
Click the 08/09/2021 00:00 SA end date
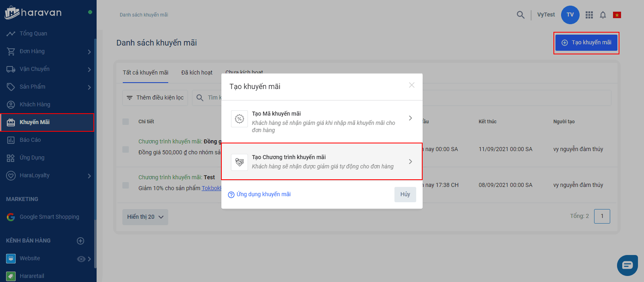(x=506, y=185)
